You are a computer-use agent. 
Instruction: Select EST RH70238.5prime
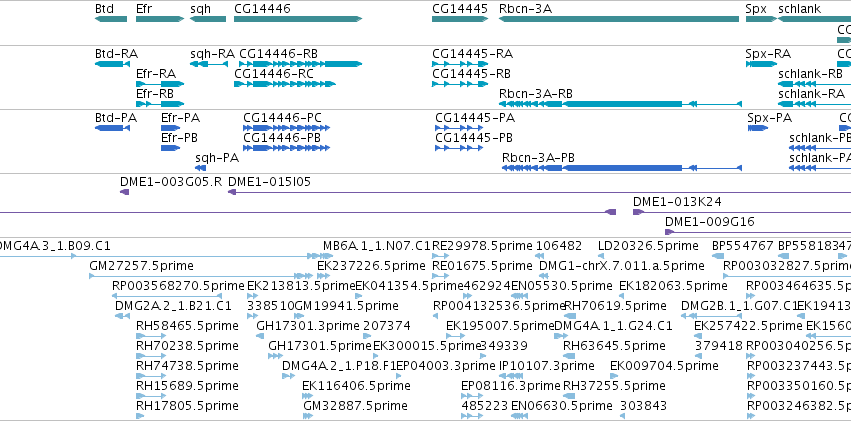tap(151, 356)
